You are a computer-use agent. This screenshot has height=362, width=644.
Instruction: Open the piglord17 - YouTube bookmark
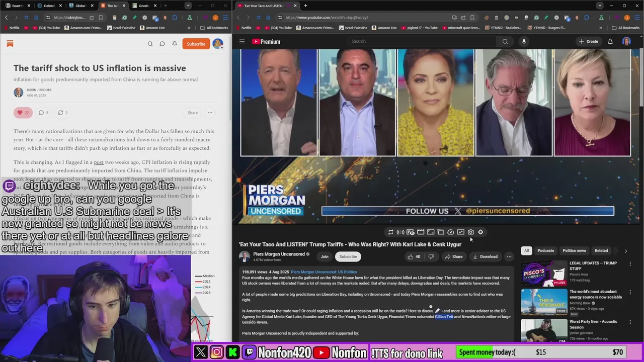tap(420, 28)
